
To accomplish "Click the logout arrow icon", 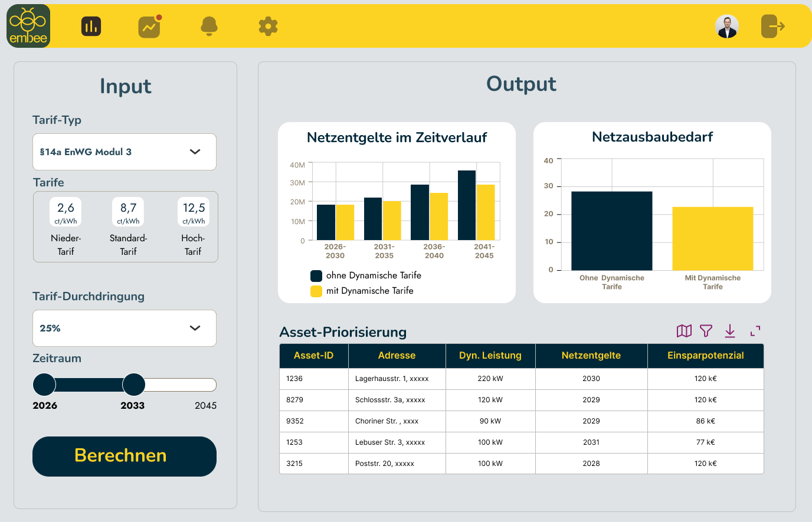I will click(772, 27).
